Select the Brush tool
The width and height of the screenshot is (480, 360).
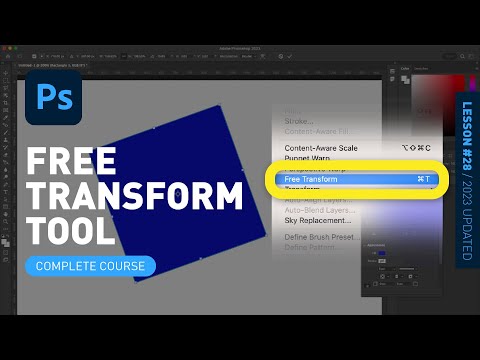click(x=6, y=132)
